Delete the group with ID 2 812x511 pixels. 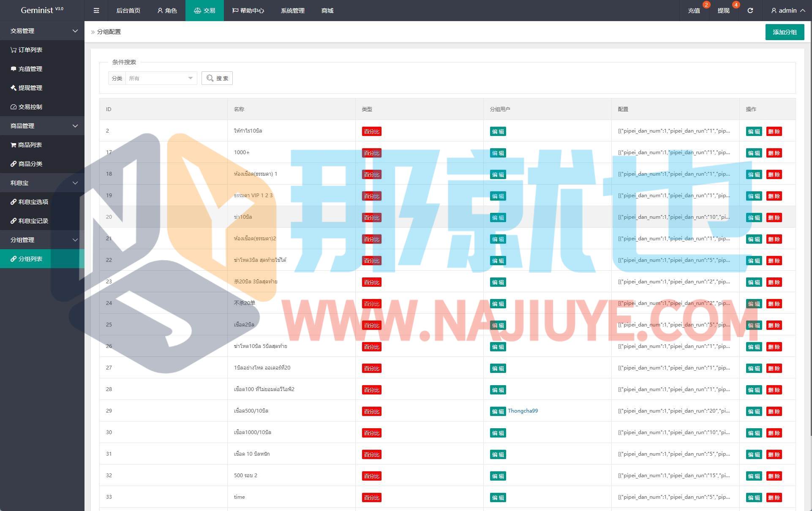coord(774,131)
